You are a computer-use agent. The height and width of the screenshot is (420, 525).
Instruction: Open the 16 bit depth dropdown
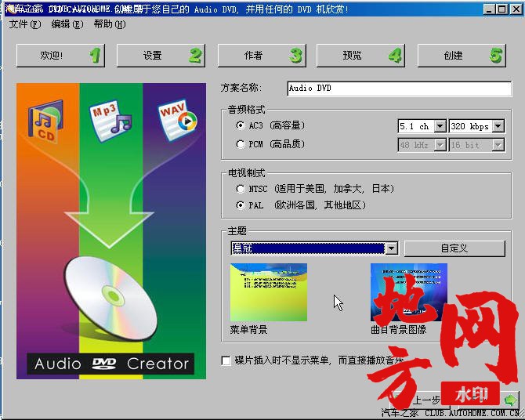(x=498, y=145)
